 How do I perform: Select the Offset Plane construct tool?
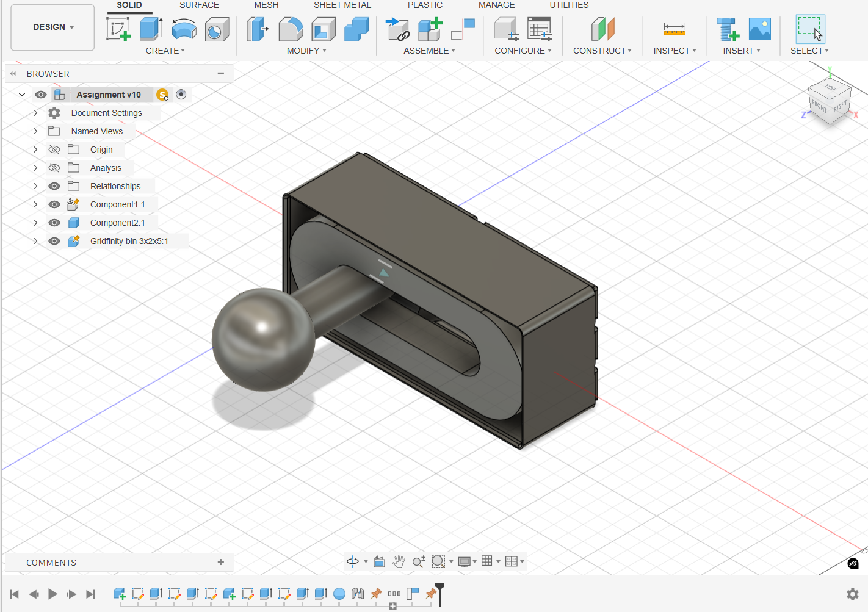pyautogui.click(x=602, y=29)
